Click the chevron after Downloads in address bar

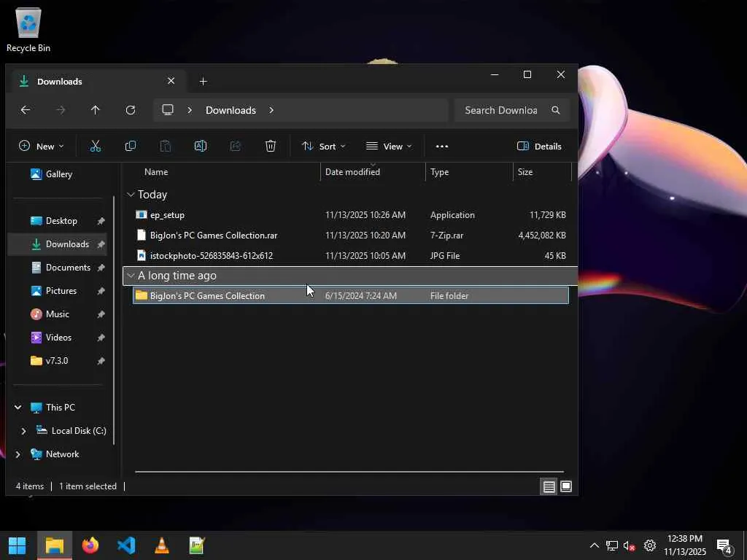271,110
